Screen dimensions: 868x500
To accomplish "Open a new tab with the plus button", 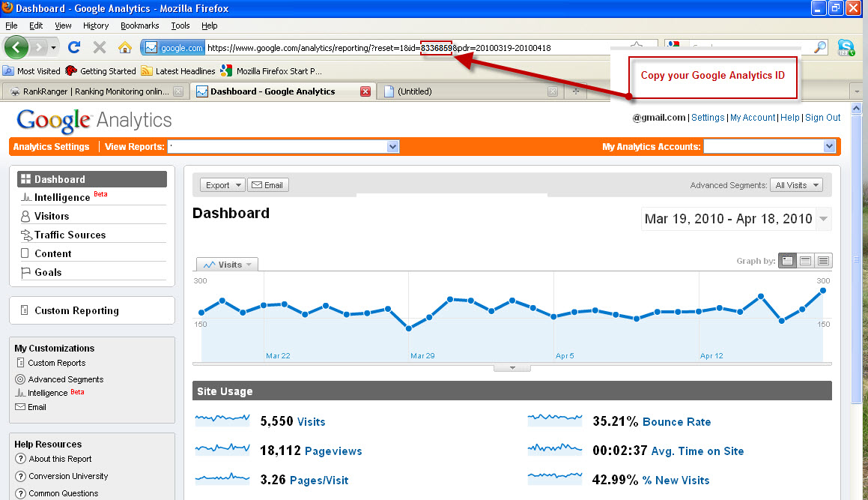I will point(576,91).
